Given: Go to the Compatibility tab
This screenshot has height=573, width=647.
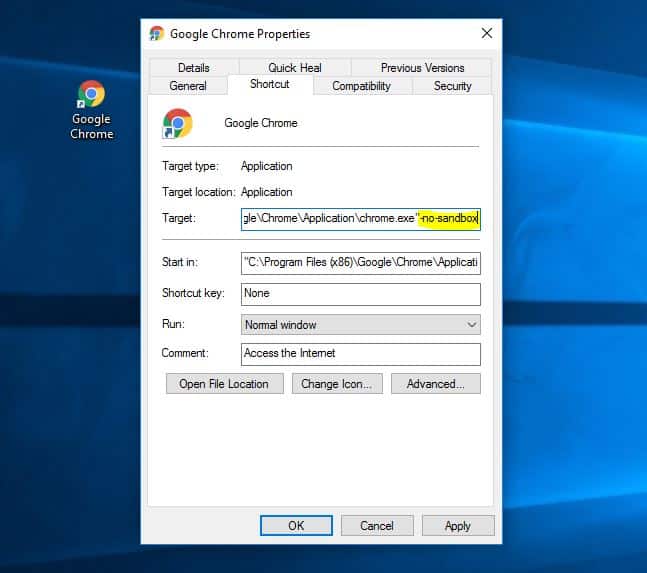Looking at the screenshot, I should point(361,86).
